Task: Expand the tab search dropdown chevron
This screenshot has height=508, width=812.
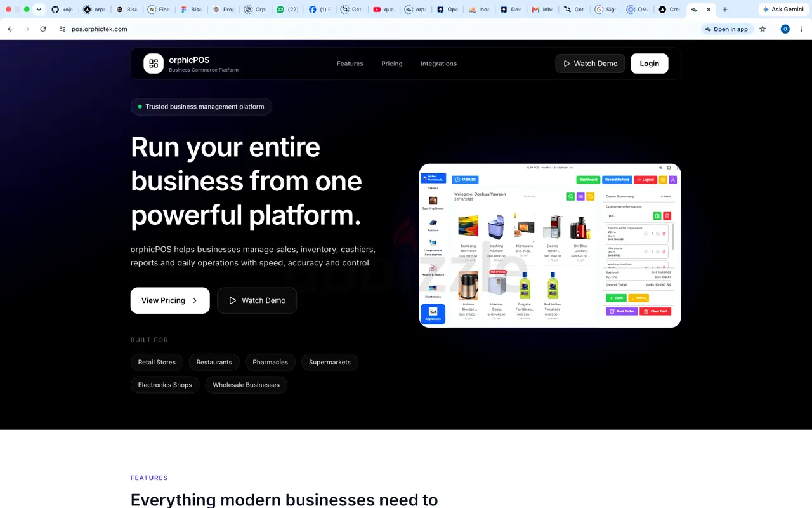Action: [39, 10]
